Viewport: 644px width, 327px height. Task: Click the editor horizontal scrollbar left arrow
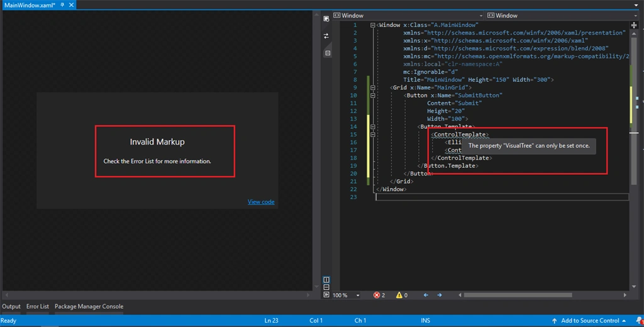(x=460, y=295)
